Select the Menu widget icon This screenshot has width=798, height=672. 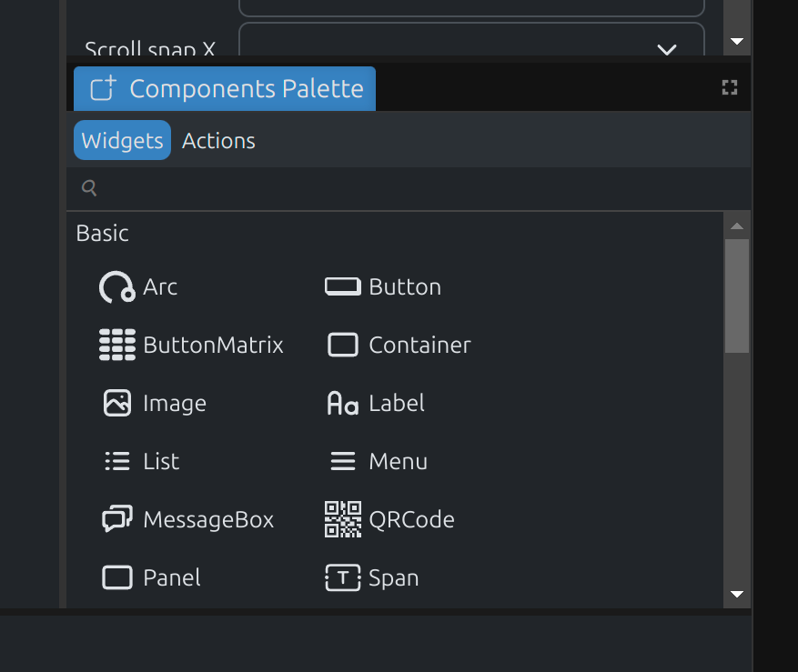[x=343, y=462]
